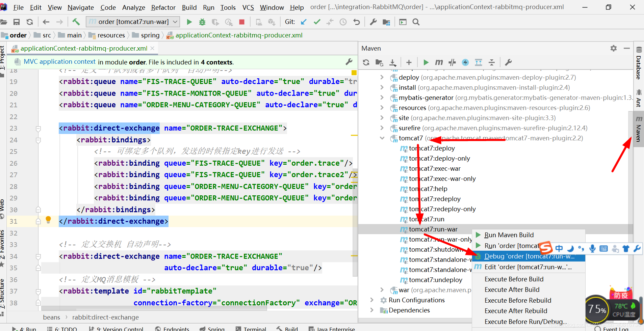The image size is (644, 331).
Task: Click 'resources' in the breadcrumb path
Action: 111,35
